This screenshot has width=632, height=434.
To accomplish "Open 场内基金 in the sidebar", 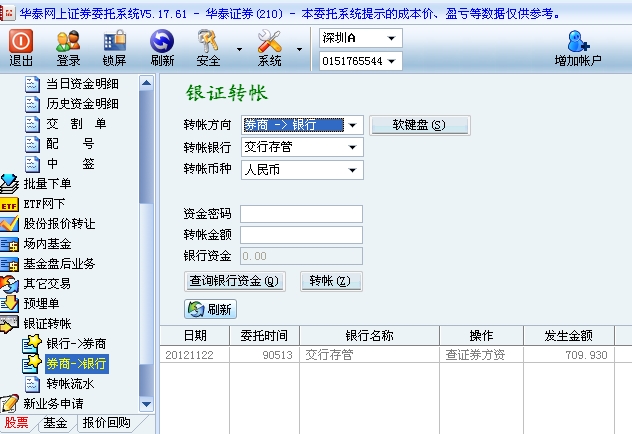I will click(36, 244).
